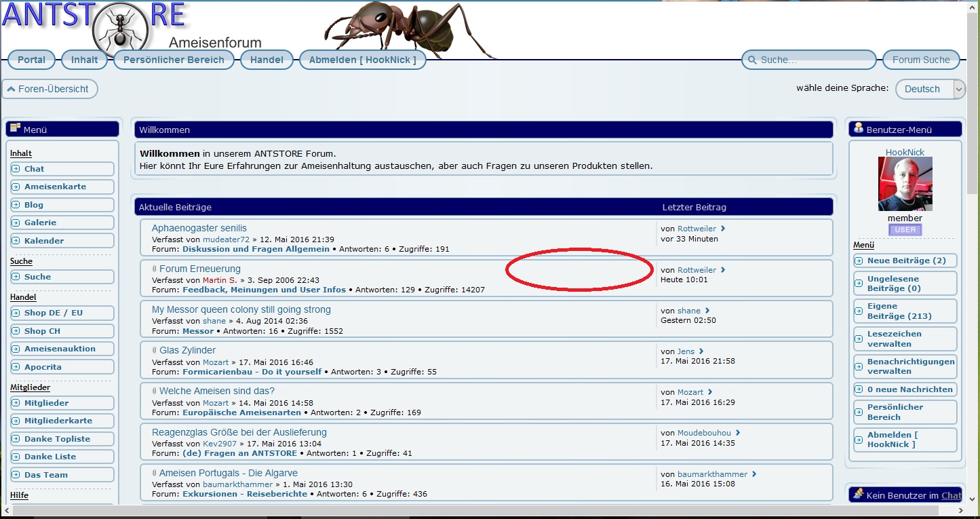This screenshot has height=519, width=980.
Task: Open thread Aphaenogaster senilis
Action: (199, 228)
